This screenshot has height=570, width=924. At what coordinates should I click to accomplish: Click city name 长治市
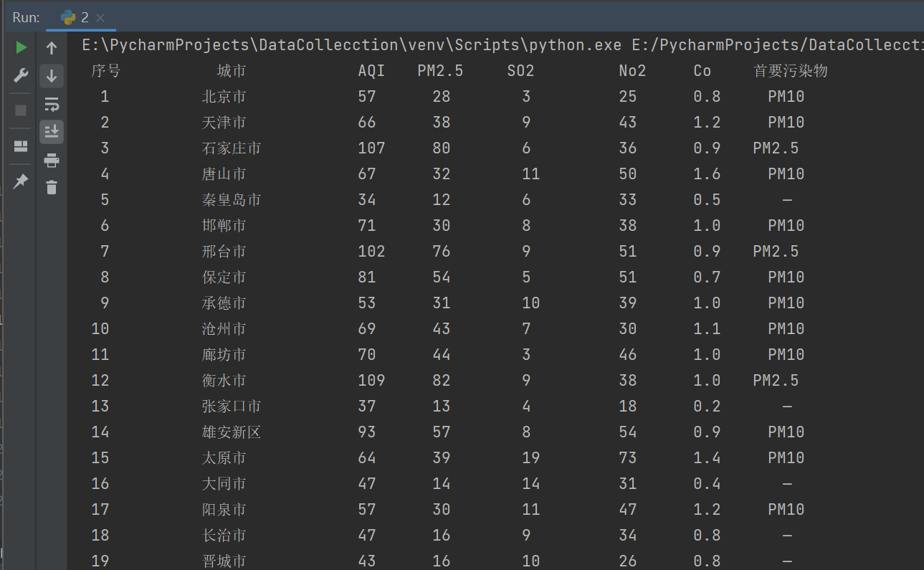point(224,536)
